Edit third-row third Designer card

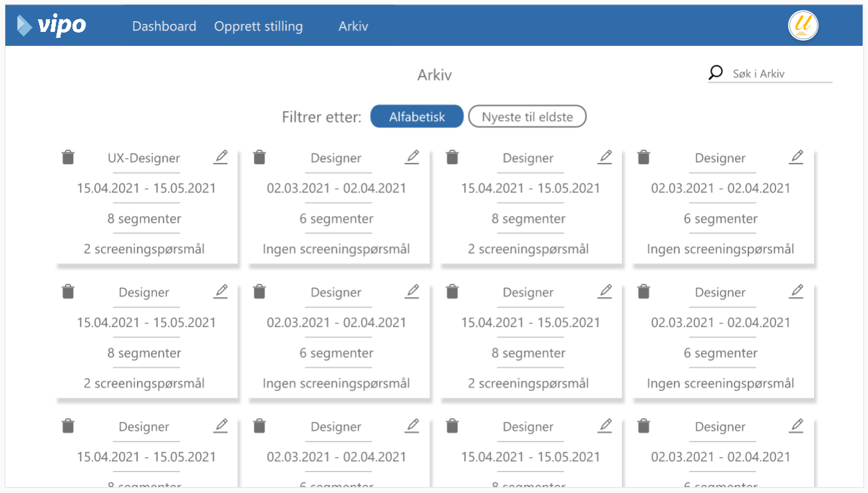(605, 426)
